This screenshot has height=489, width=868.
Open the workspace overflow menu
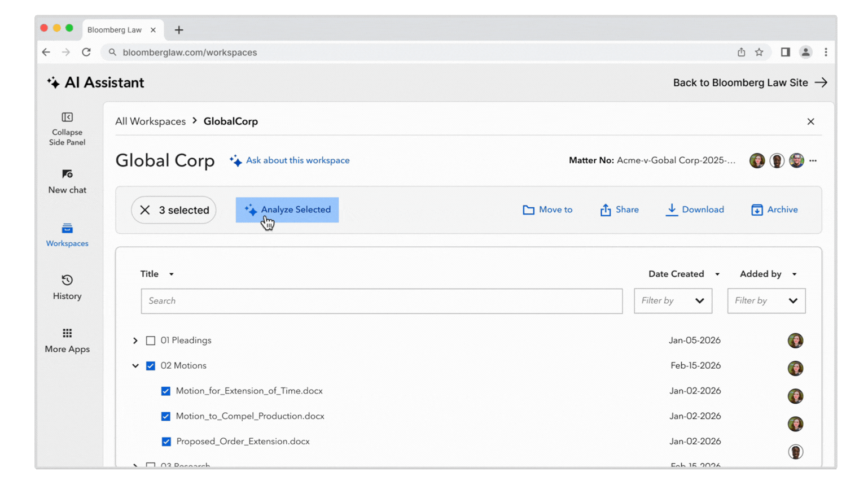pos(813,160)
